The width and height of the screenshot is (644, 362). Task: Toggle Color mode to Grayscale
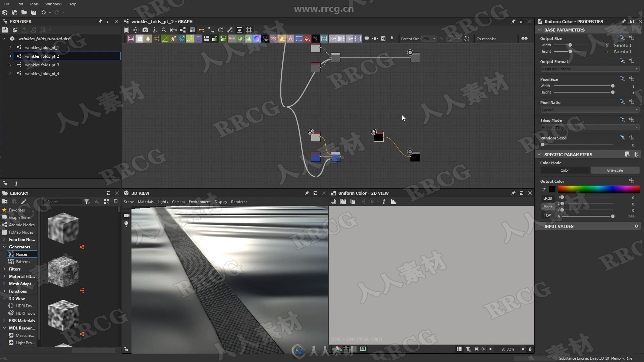point(614,170)
